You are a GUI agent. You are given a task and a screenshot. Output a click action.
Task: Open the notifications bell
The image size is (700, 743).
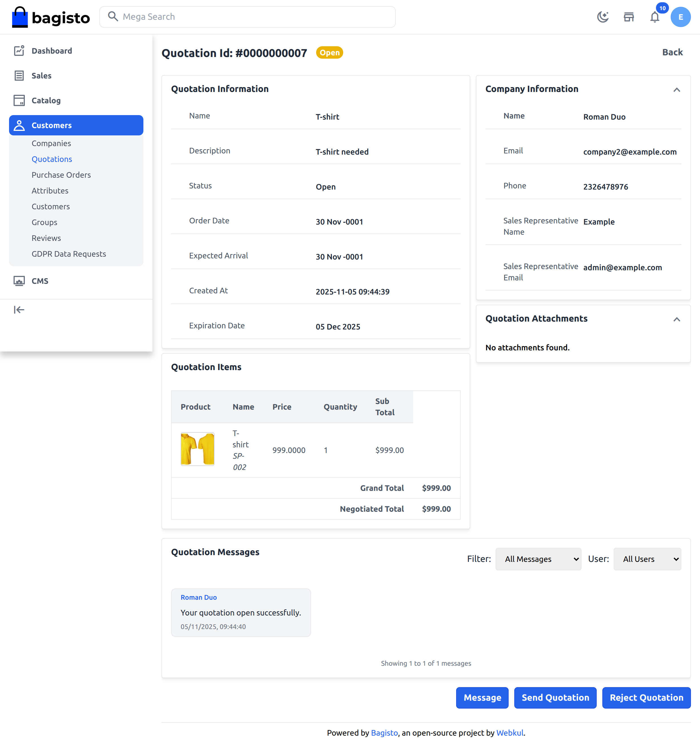[654, 17]
